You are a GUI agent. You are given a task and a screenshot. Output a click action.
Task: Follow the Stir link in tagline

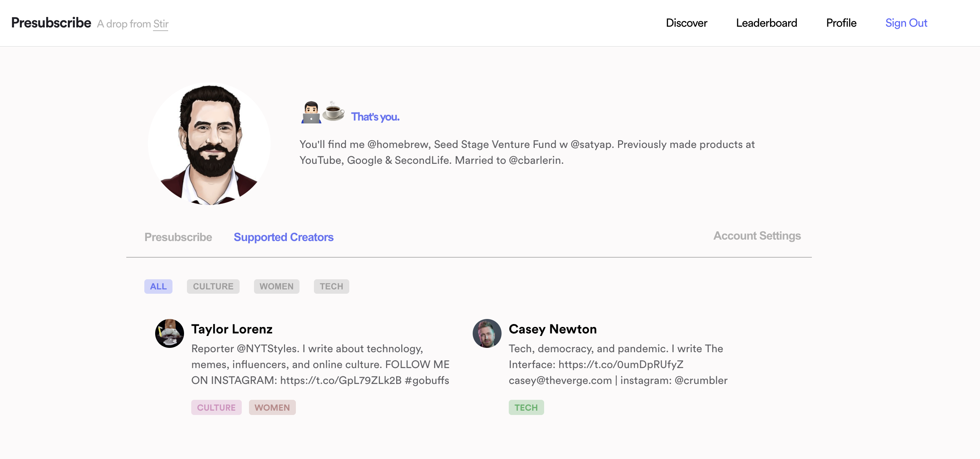(x=161, y=24)
